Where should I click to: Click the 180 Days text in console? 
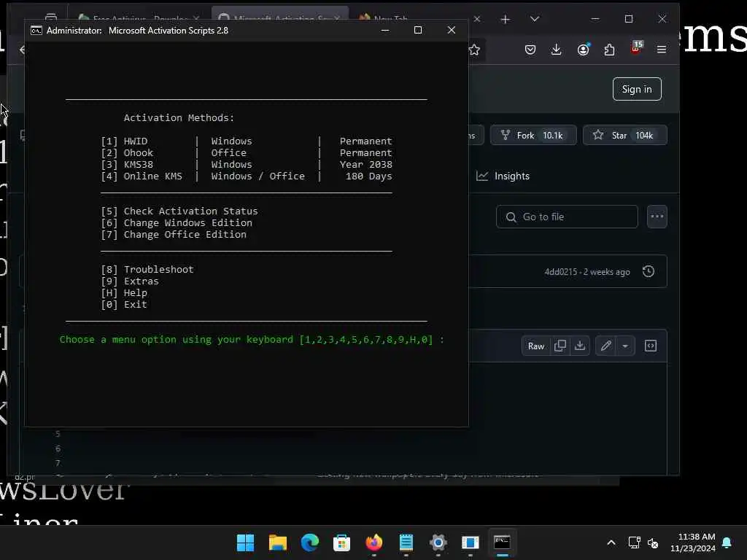point(368,176)
